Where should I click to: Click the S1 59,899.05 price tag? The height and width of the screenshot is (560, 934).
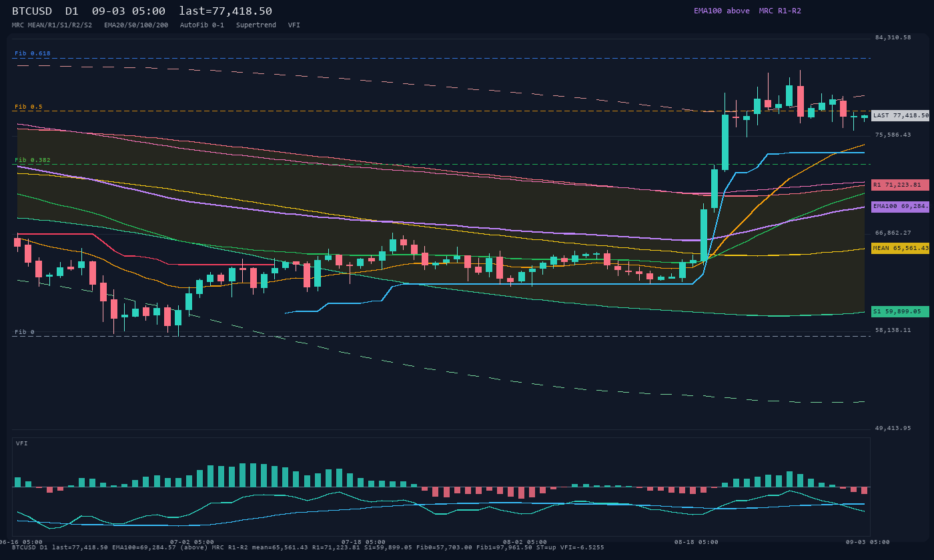(x=900, y=311)
